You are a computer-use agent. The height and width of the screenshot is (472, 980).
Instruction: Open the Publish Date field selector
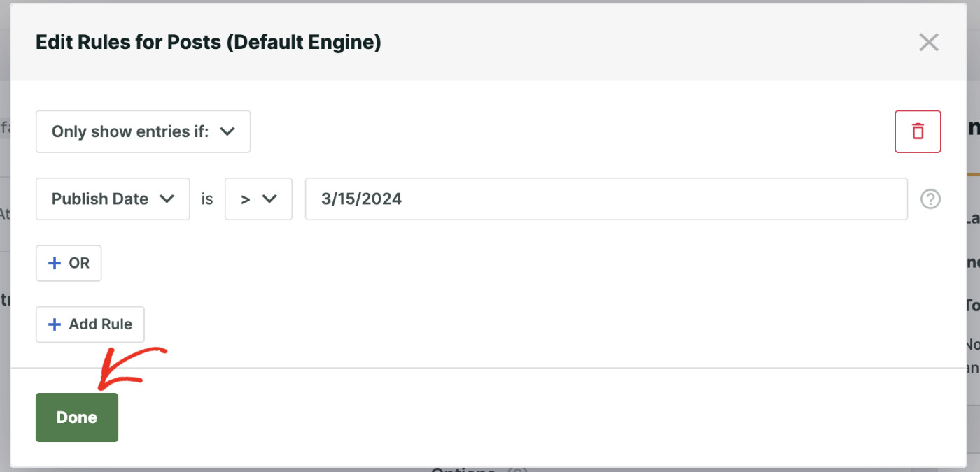[x=112, y=199]
